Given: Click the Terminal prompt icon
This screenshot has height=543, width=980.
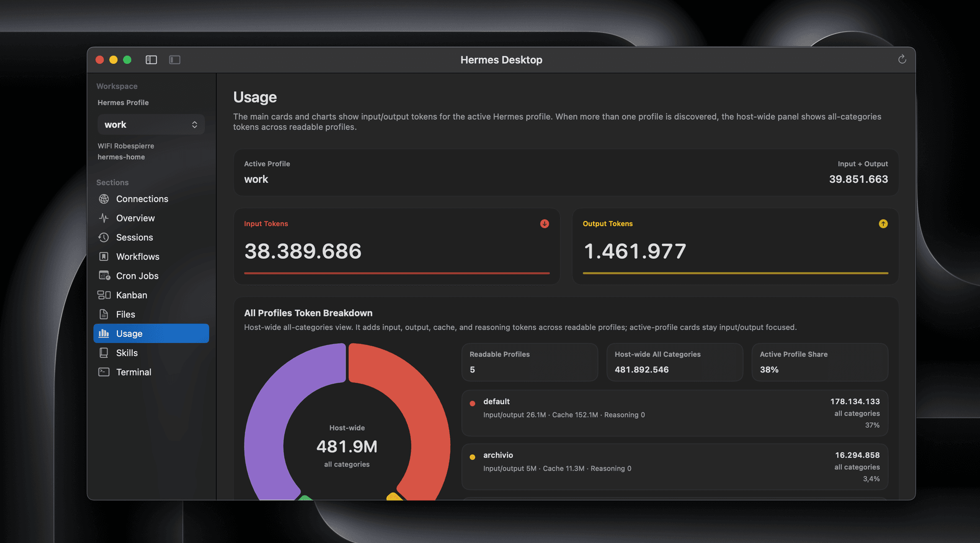Looking at the screenshot, I should [104, 372].
